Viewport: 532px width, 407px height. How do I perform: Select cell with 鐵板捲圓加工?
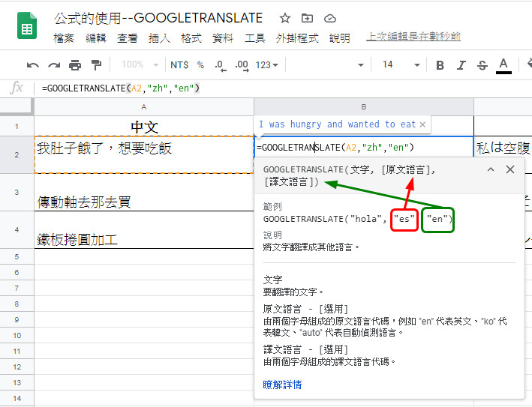(144, 230)
